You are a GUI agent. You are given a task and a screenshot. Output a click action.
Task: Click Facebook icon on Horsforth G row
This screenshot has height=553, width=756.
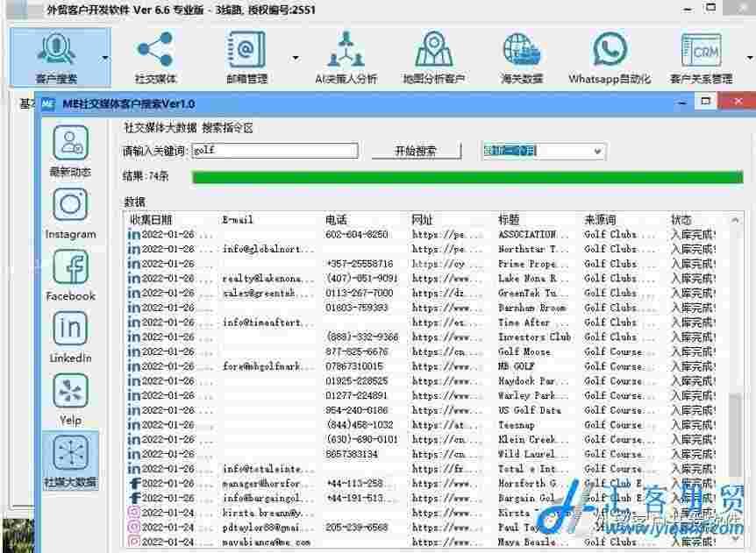[135, 483]
